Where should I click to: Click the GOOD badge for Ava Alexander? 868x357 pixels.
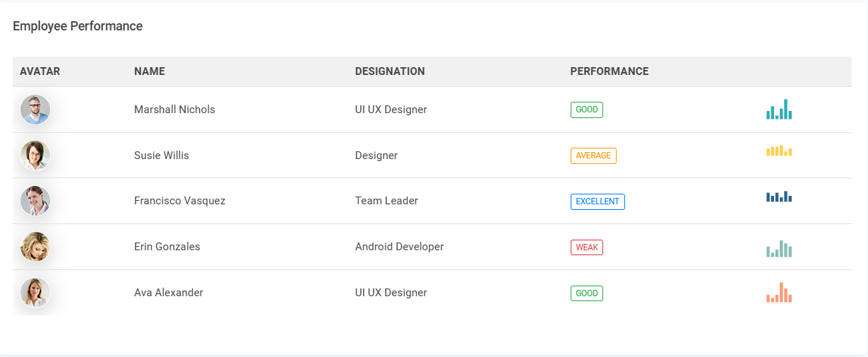tap(586, 293)
